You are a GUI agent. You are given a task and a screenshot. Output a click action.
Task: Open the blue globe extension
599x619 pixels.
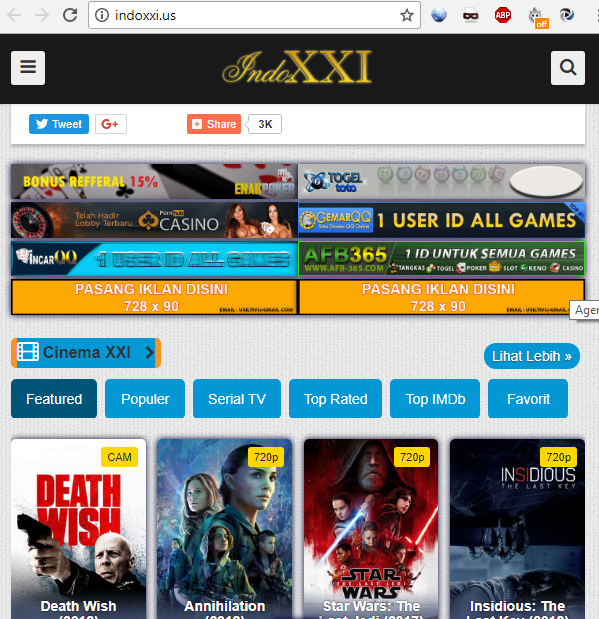[x=439, y=15]
